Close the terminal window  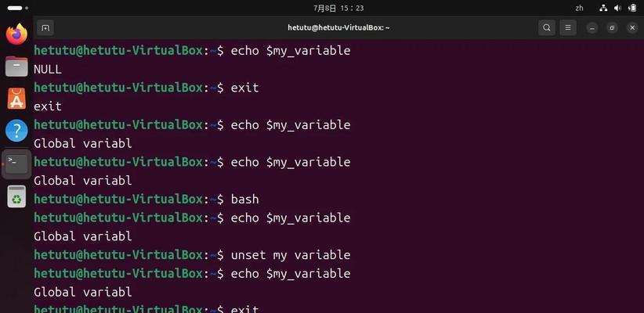click(x=632, y=28)
